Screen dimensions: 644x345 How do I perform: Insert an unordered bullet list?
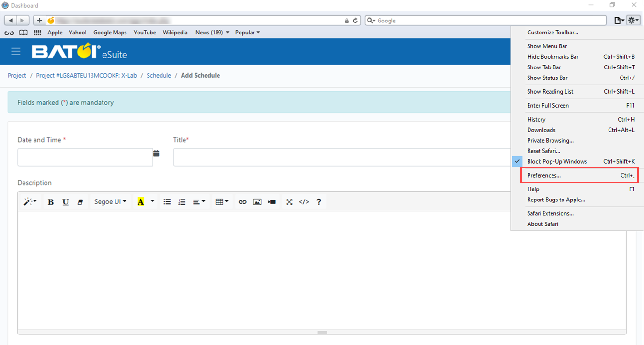(167, 202)
